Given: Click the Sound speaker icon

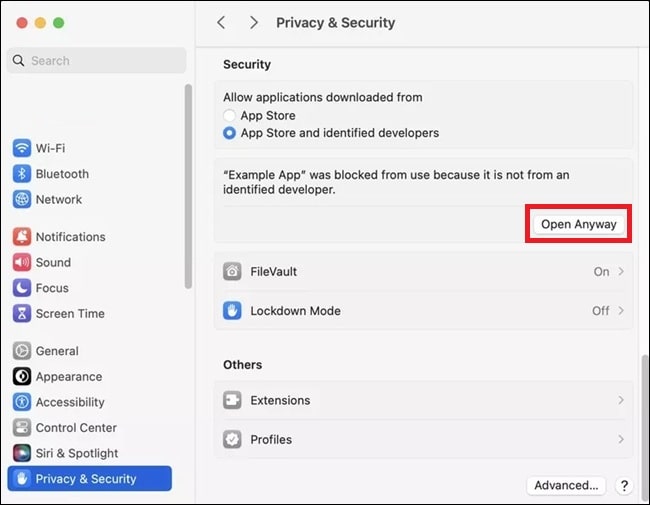Looking at the screenshot, I should tap(22, 263).
